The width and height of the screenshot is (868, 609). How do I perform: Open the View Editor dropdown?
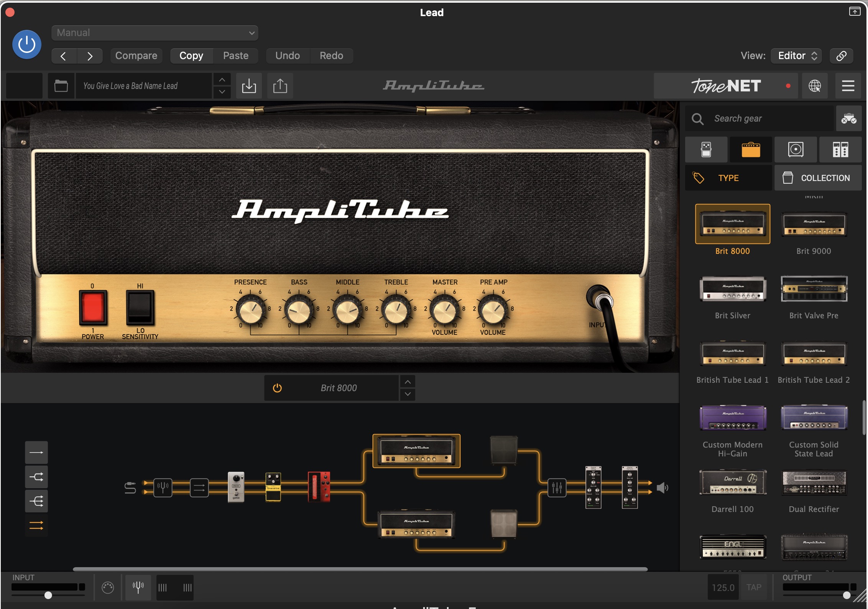pos(796,56)
